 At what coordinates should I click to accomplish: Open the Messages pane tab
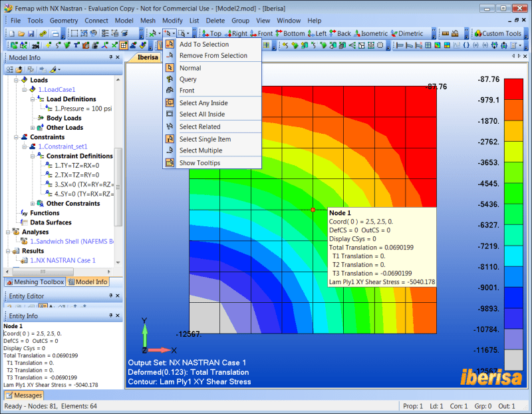[x=24, y=395]
